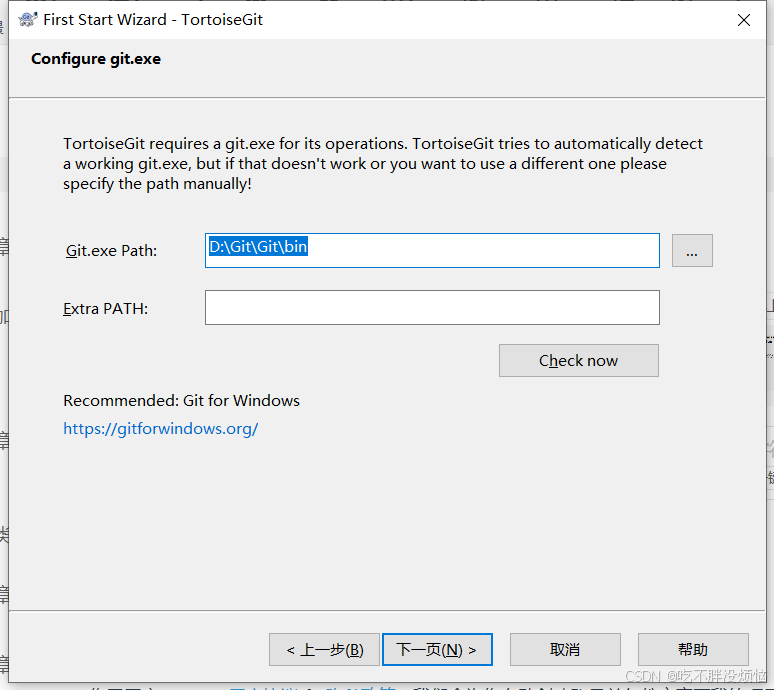Click the 'Git.exe Path:' label

point(111,251)
